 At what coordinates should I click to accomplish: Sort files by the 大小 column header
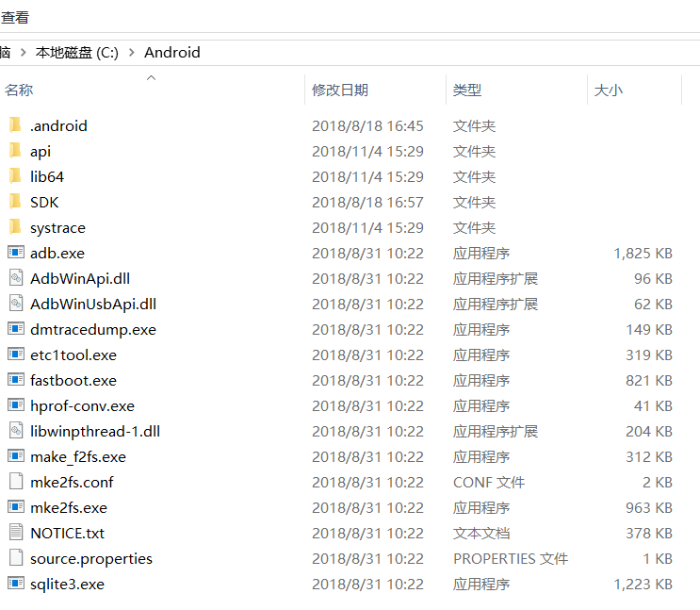(608, 90)
